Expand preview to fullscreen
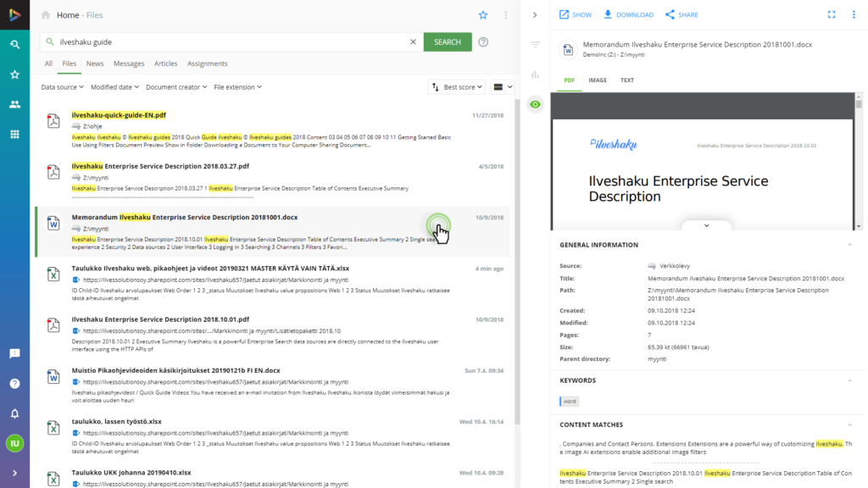The image size is (868, 488). 832,15
